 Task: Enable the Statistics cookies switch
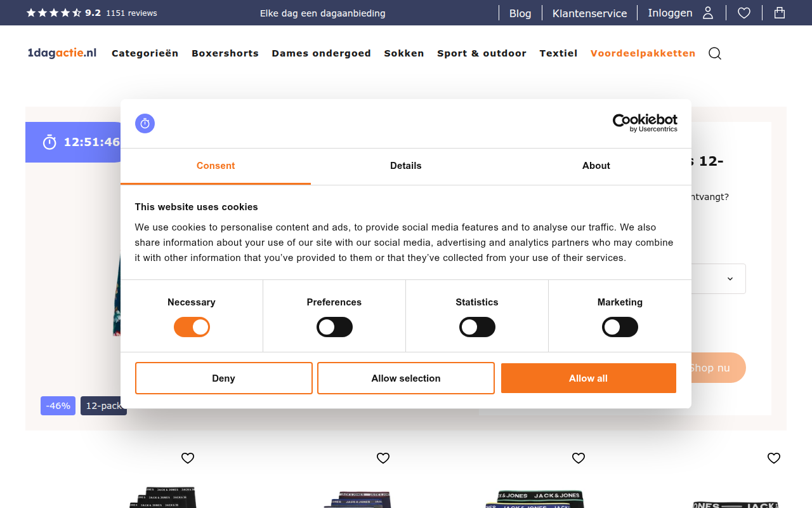point(477,327)
